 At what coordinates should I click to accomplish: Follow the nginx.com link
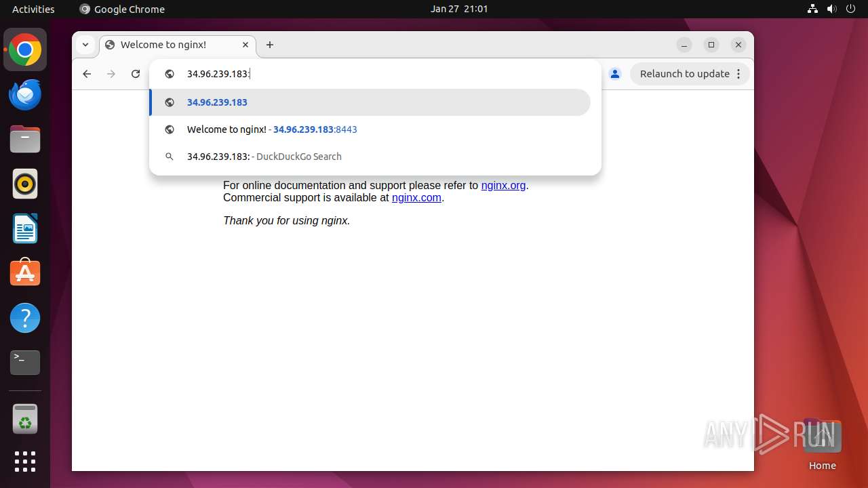pyautogui.click(x=416, y=198)
